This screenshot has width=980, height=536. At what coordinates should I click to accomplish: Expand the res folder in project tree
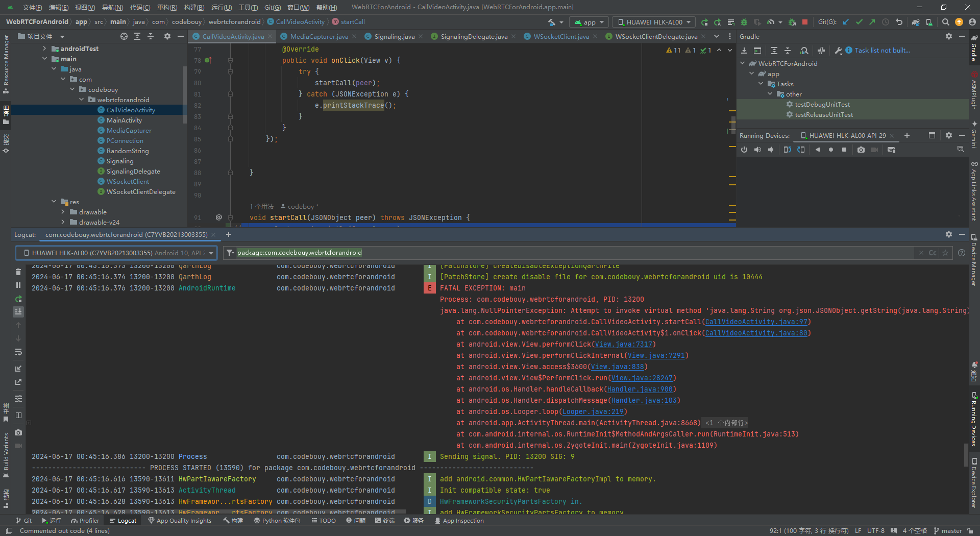coord(54,202)
